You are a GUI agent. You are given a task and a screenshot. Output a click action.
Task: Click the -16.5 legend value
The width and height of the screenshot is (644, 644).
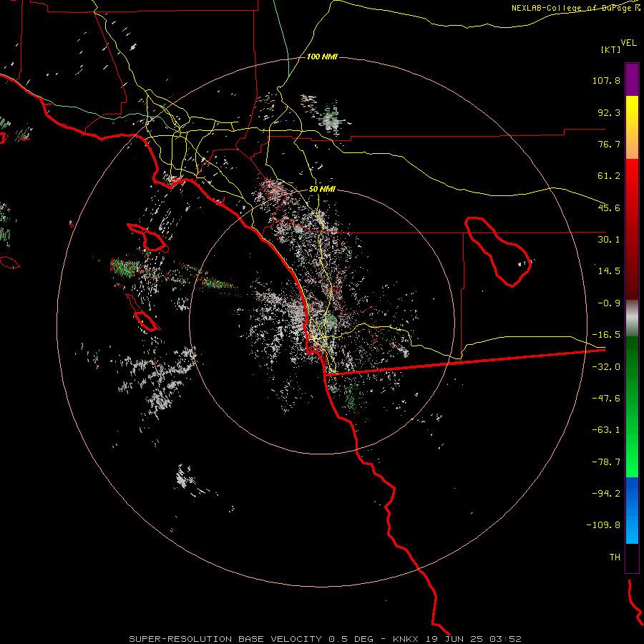click(606, 335)
